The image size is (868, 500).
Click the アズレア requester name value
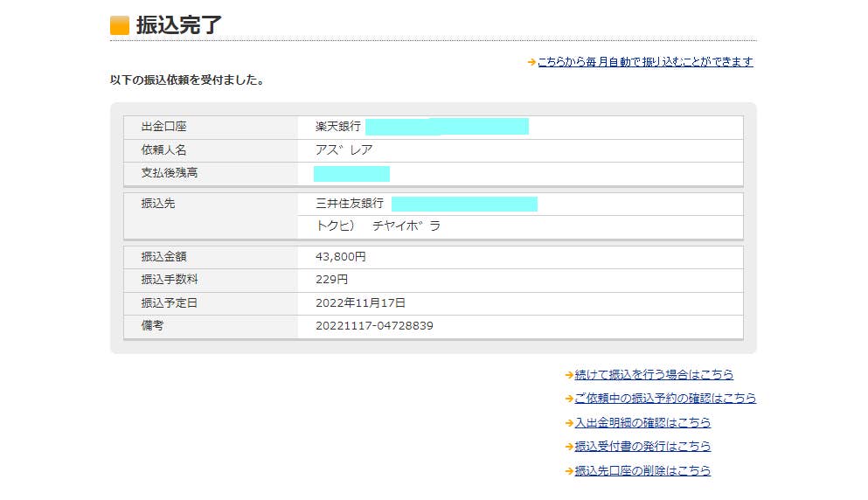(344, 150)
